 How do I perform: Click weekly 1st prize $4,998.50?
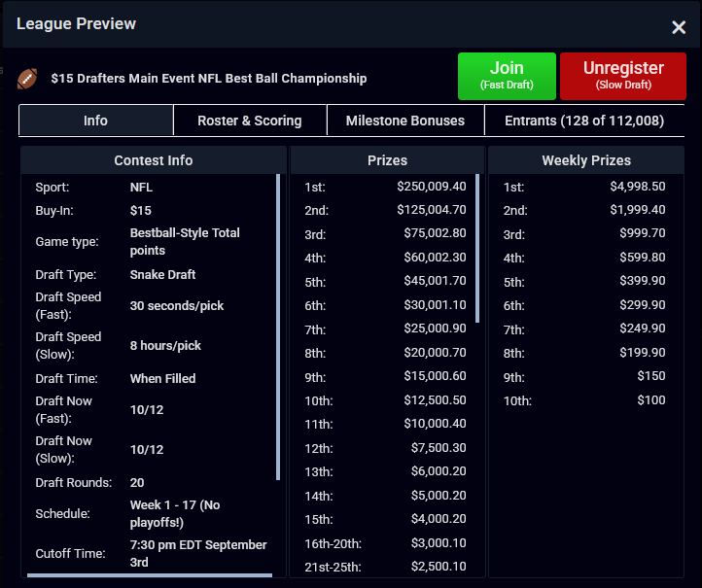pos(638,187)
